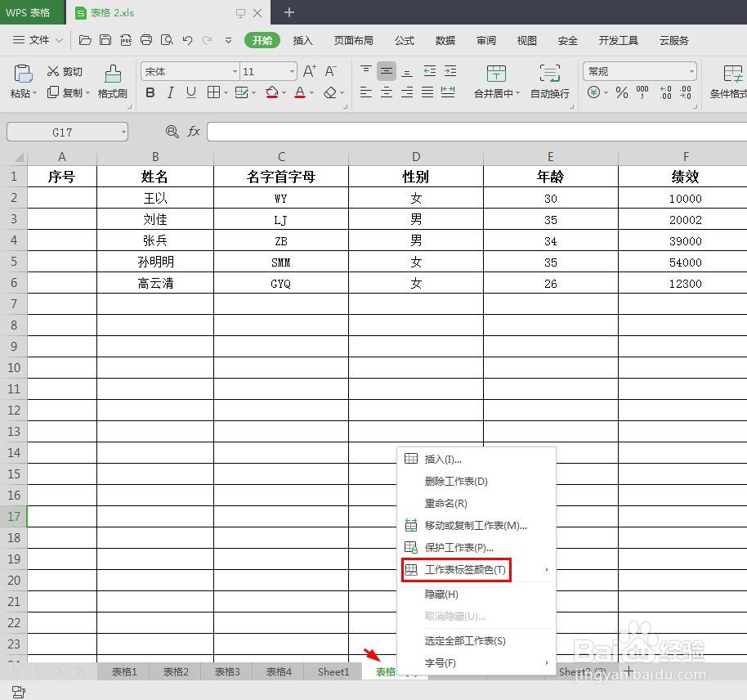Click status bar icon at bottom left
Viewport: 747px width, 700px height.
point(19,692)
